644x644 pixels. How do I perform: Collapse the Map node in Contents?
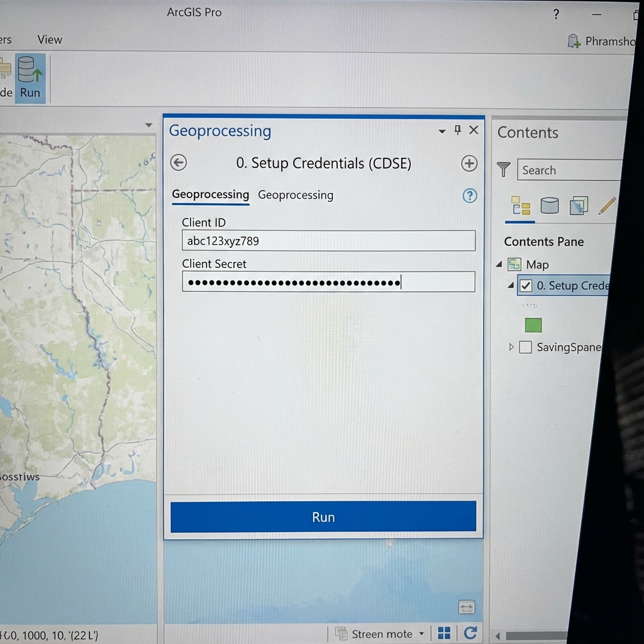(499, 264)
